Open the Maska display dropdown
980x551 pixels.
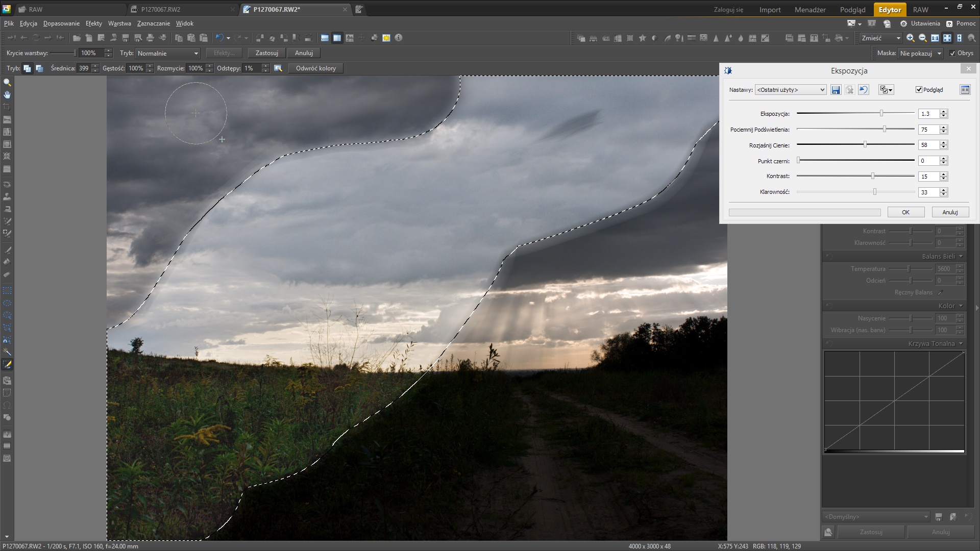(x=920, y=53)
